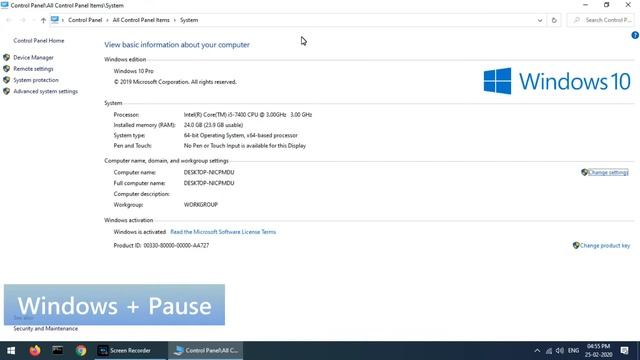The image size is (640, 360).
Task: Click the System protection shield icon
Action: tap(7, 80)
